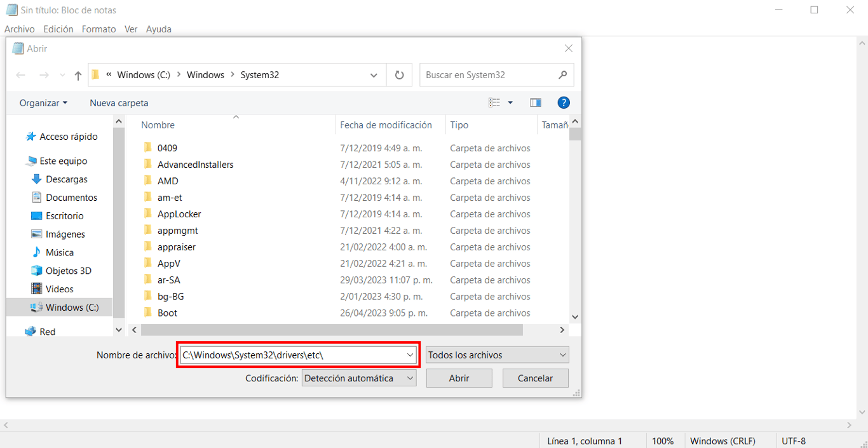The image size is (868, 448).
Task: Select the Windows (C:) drive in the sidebar
Action: click(67, 307)
